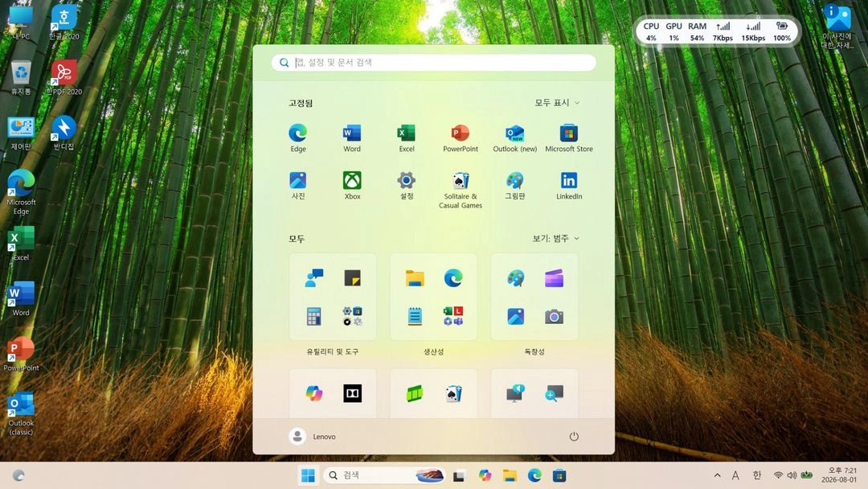The width and height of the screenshot is (868, 489).
Task: Select 제어판 desktop icon
Action: coord(21,133)
